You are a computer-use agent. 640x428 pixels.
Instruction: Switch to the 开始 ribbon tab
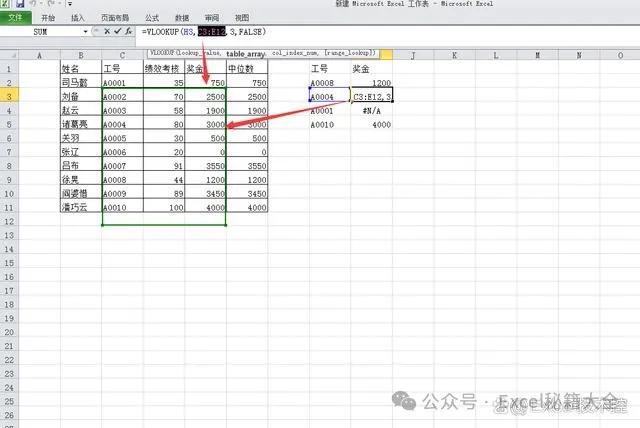(x=48, y=18)
